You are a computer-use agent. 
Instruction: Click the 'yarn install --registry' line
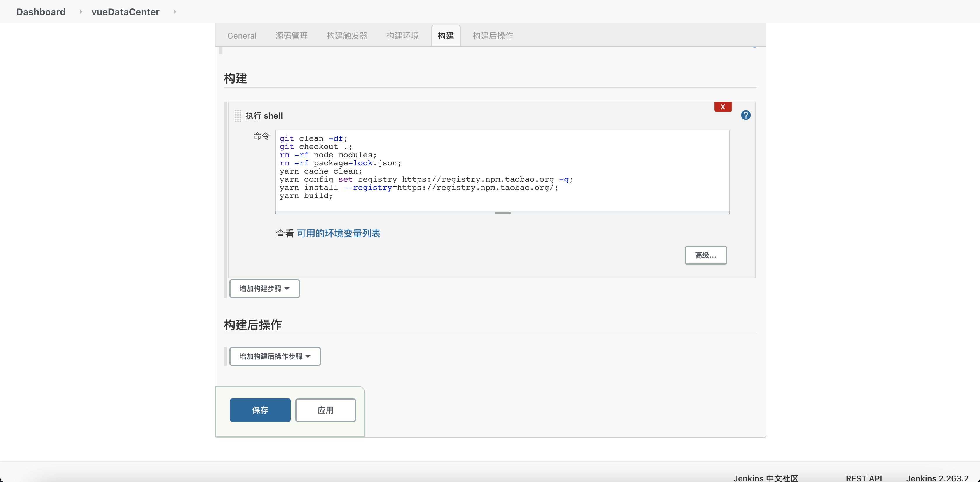pos(419,188)
